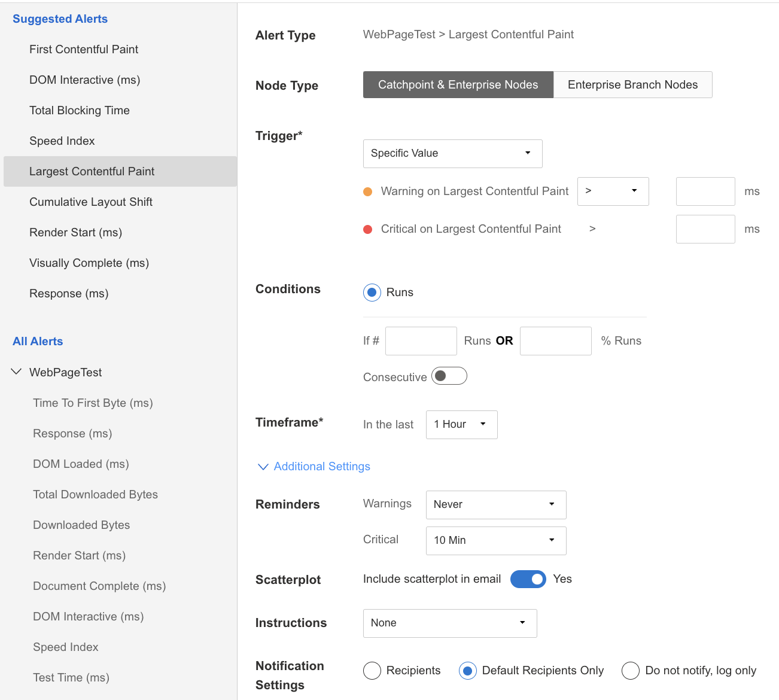Click 'Include scatterplot in email' text
This screenshot has height=700, width=779.
click(x=432, y=579)
